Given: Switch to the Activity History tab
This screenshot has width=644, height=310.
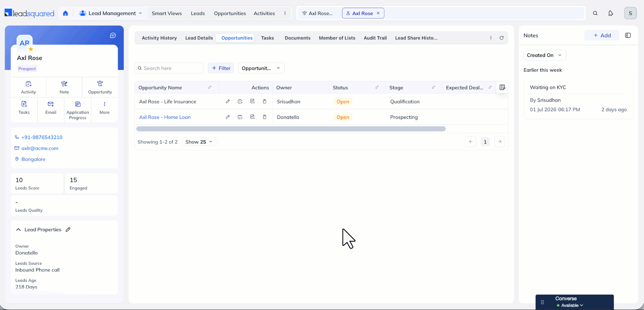Looking at the screenshot, I should tap(159, 38).
